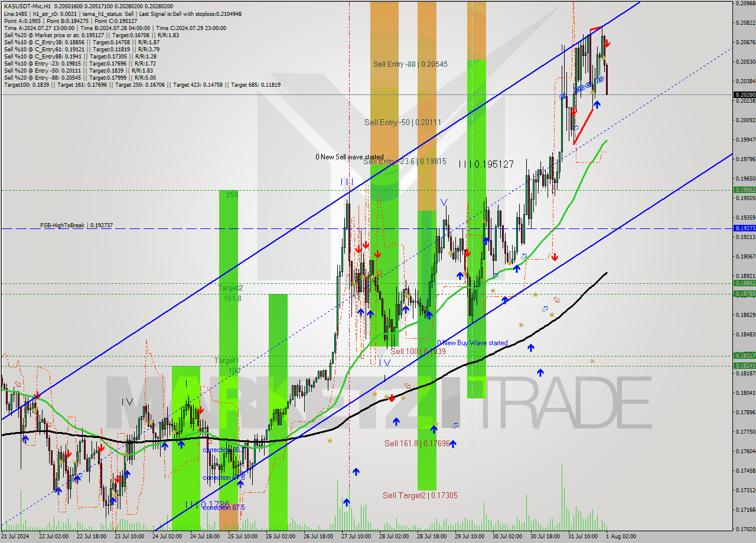Viewport: 756px width, 543px height.
Task: Click the '0 New Buy Wave started' annotation
Action: 472,343
